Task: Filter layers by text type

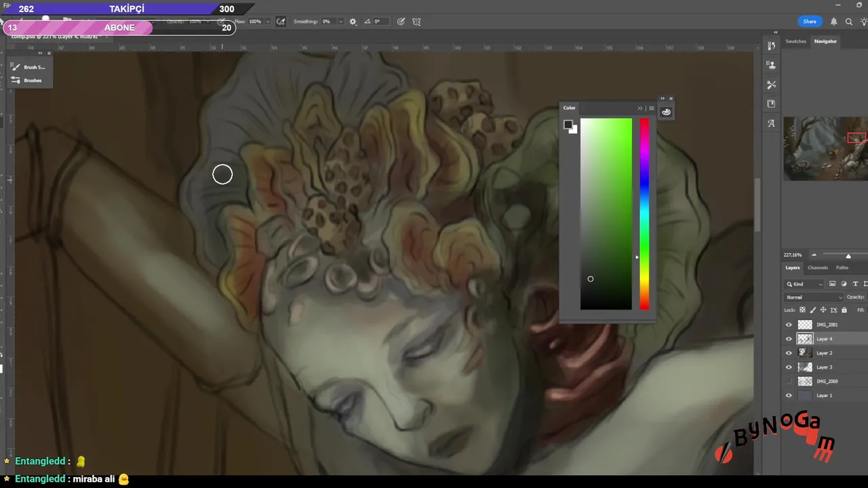Action: tap(855, 284)
